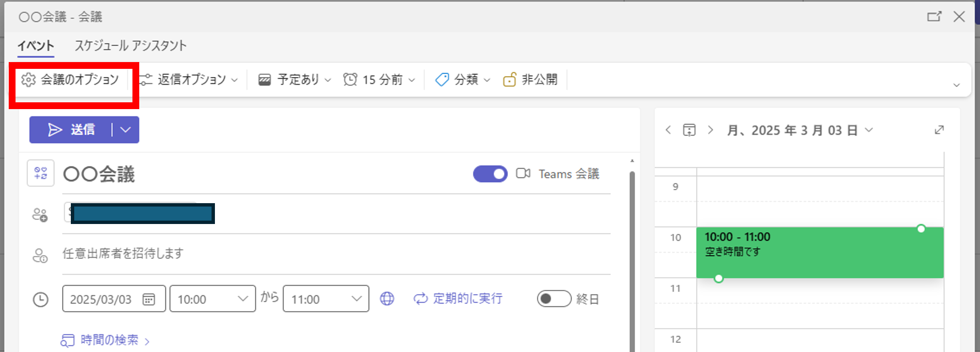980x352 pixels.
Task: Click the 定期的に実行 recurrence link
Action: (x=458, y=299)
